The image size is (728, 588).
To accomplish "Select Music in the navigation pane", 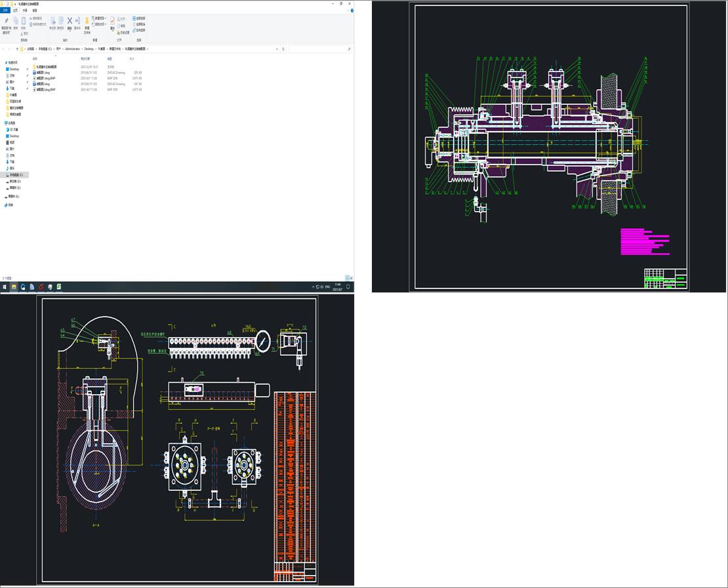I will point(12,168).
